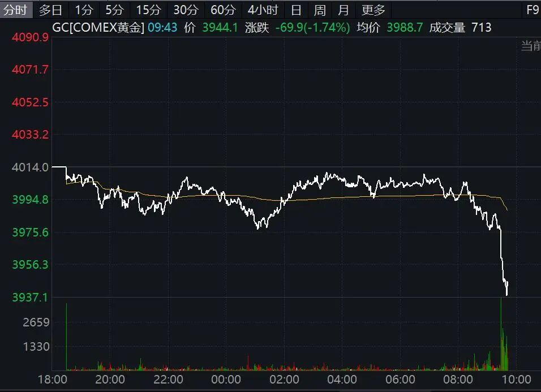Click the price line's lowest point near 3937
The width and height of the screenshot is (541, 392).
point(506,294)
